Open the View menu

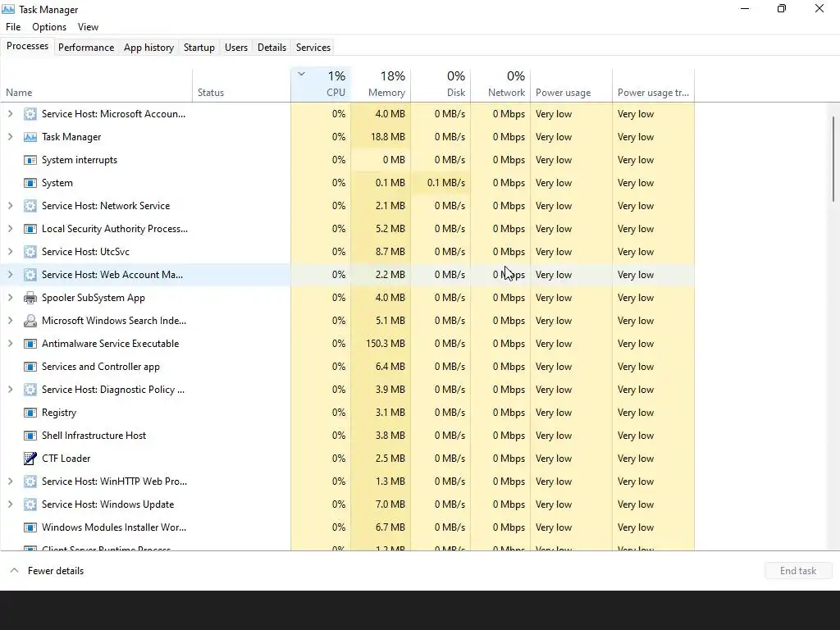click(x=88, y=27)
